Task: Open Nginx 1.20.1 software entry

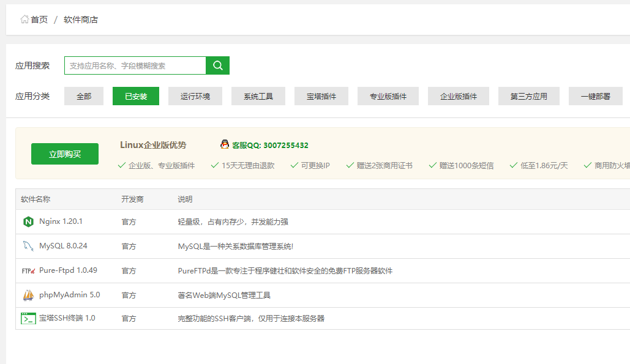Action: click(61, 221)
